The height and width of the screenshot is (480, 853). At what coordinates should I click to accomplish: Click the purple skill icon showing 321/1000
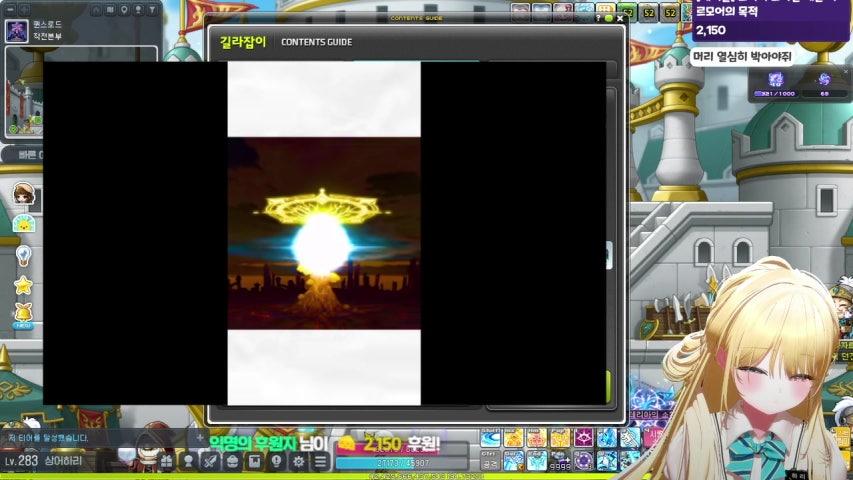click(x=776, y=80)
